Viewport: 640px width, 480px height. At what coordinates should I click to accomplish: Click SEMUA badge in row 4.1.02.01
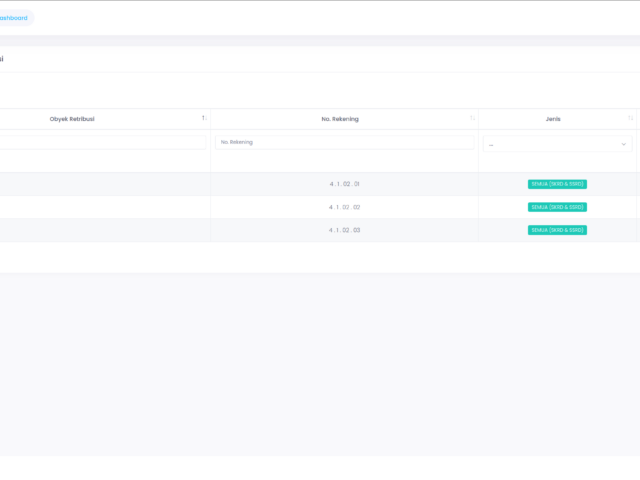pyautogui.click(x=557, y=184)
